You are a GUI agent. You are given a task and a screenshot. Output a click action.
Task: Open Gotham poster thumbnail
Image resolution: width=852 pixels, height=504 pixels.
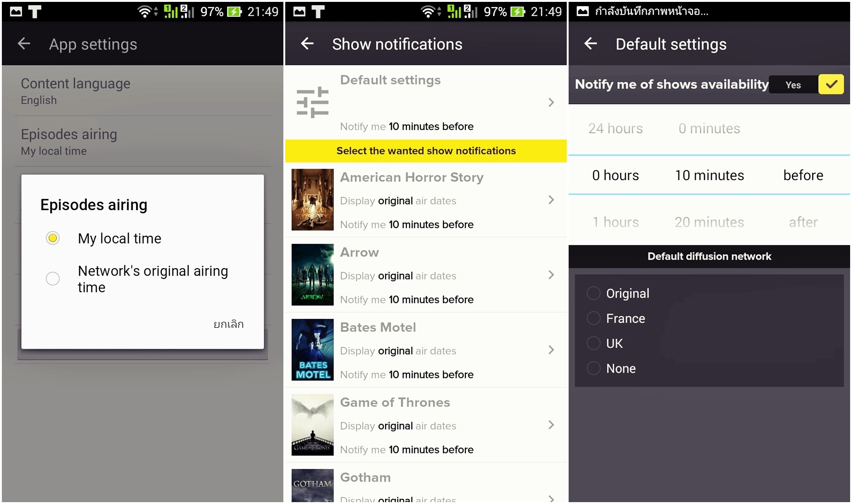[x=312, y=486]
